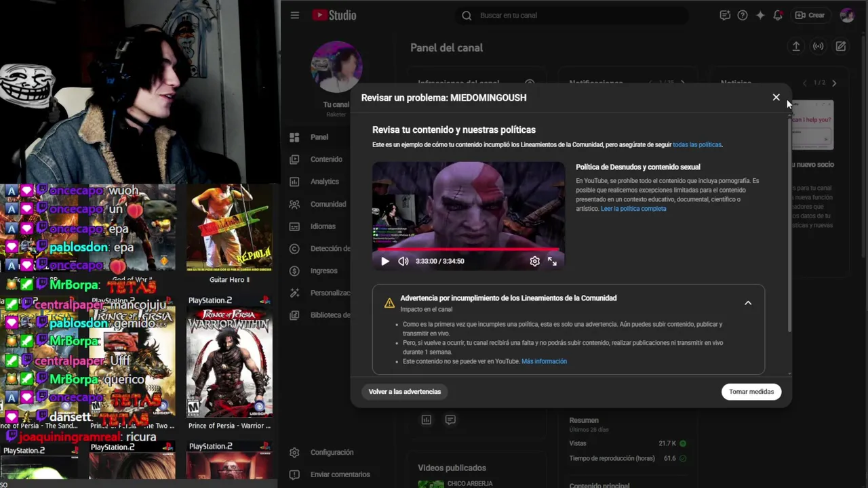
Task: Click the Personalización wand sidebar icon
Action: click(294, 293)
